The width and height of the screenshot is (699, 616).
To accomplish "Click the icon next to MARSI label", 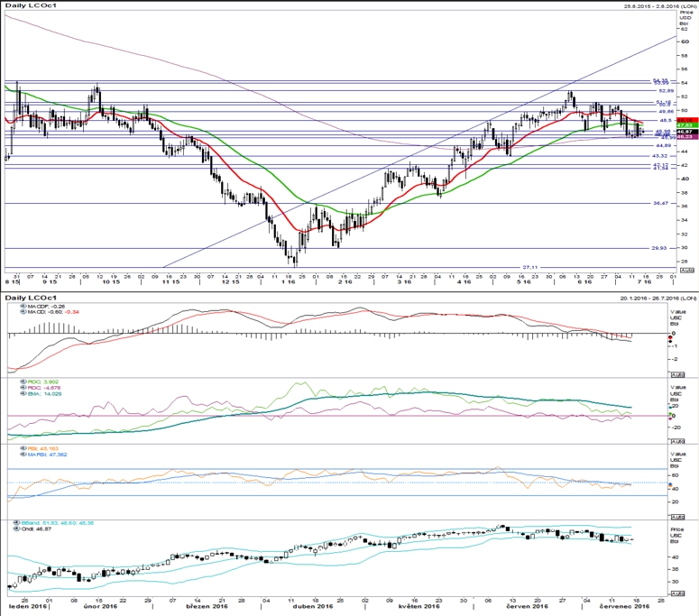I will tap(23, 455).
